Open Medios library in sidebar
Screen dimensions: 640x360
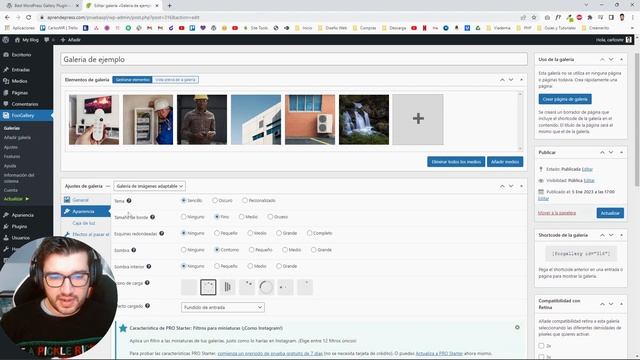click(19, 81)
